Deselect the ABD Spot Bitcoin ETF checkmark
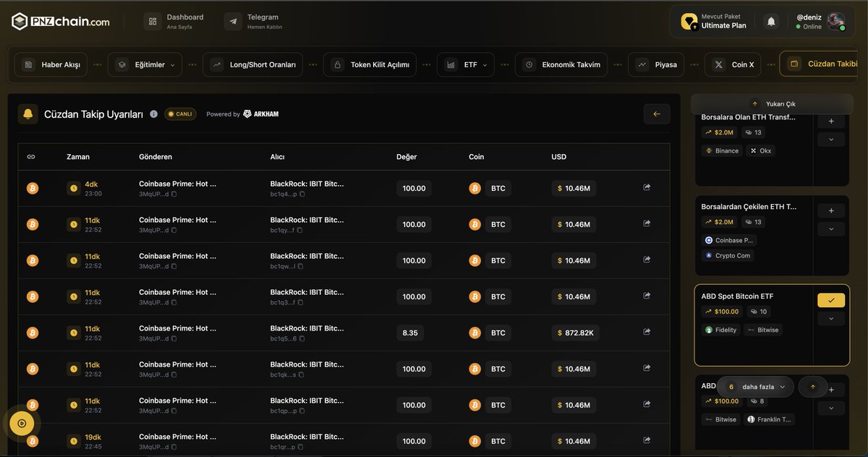 pos(831,300)
